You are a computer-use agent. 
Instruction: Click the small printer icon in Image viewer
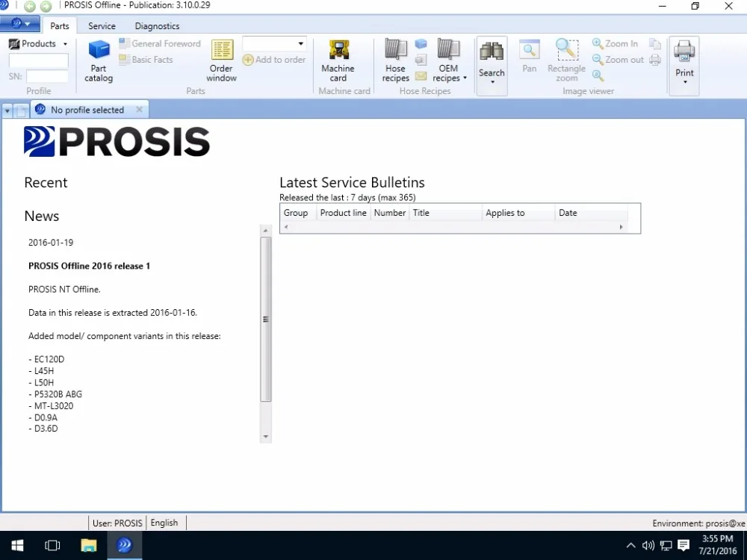coord(655,60)
